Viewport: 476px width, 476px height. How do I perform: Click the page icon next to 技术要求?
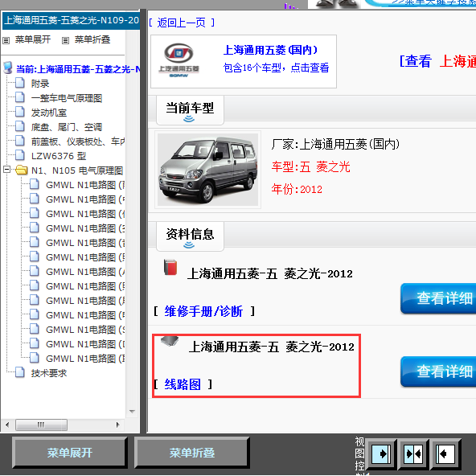20,372
